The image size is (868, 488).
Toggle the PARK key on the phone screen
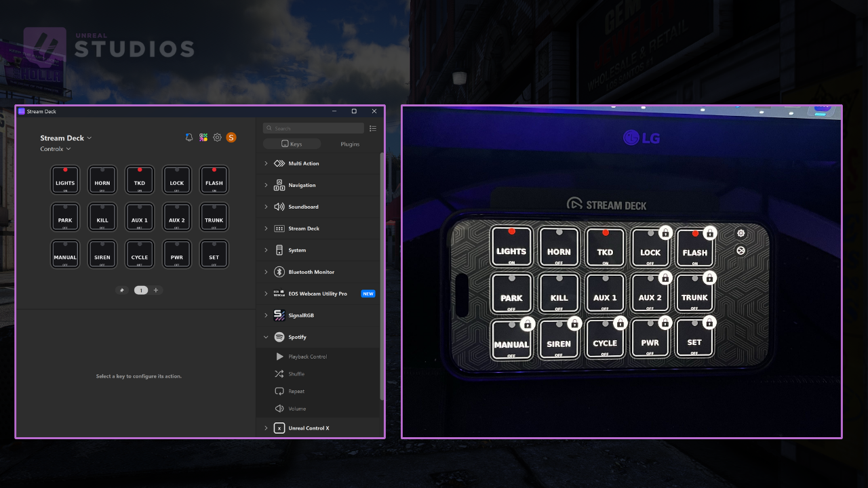(511, 293)
